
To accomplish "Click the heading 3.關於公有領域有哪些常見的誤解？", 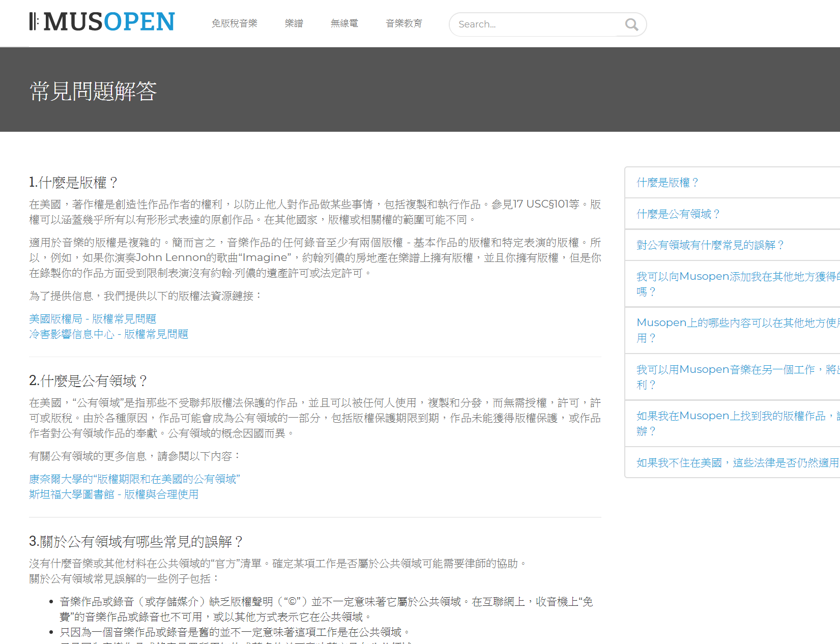I will pos(136,542).
